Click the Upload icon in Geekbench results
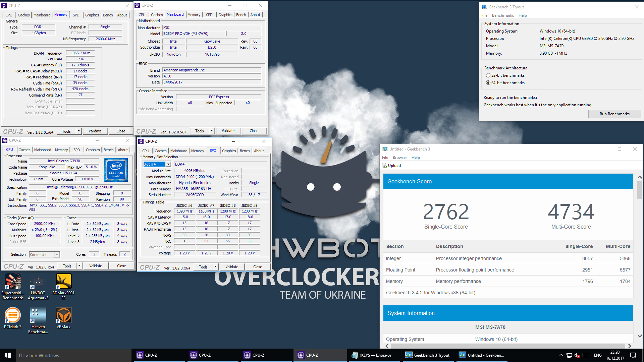Viewport: 644px width, 362px height. coord(384,166)
